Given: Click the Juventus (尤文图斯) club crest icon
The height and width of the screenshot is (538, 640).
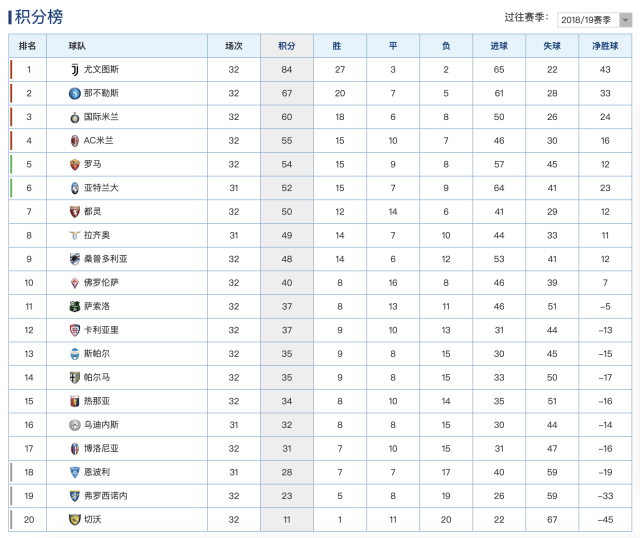Looking at the screenshot, I should [74, 69].
